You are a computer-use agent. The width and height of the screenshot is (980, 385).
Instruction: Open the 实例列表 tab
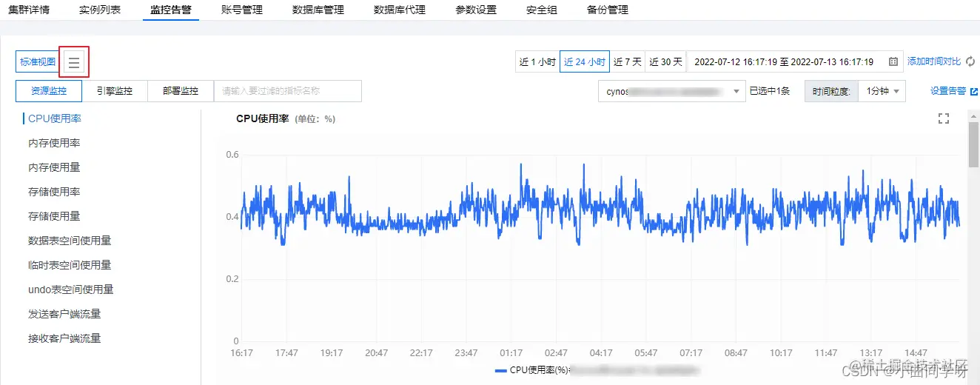100,10
